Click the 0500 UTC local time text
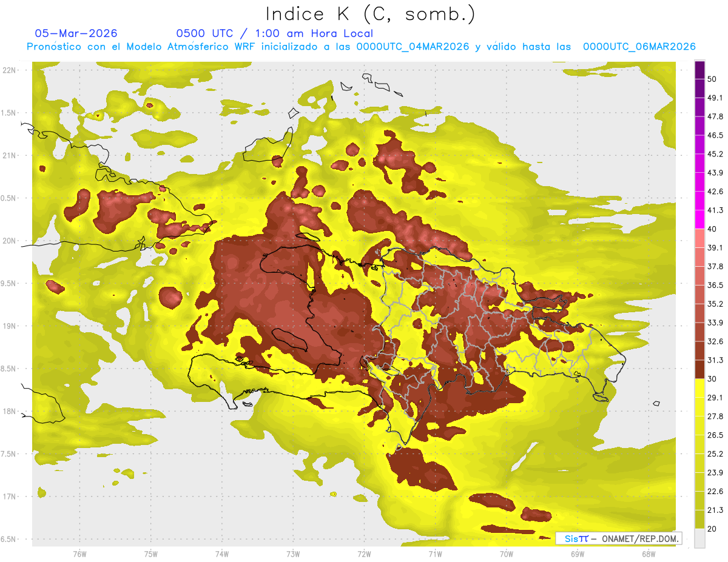 [275, 33]
